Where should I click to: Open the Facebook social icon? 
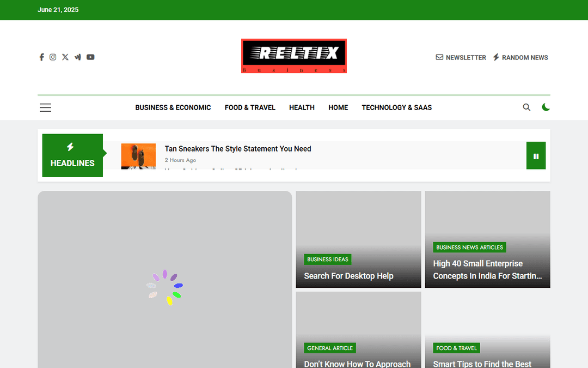(41, 57)
